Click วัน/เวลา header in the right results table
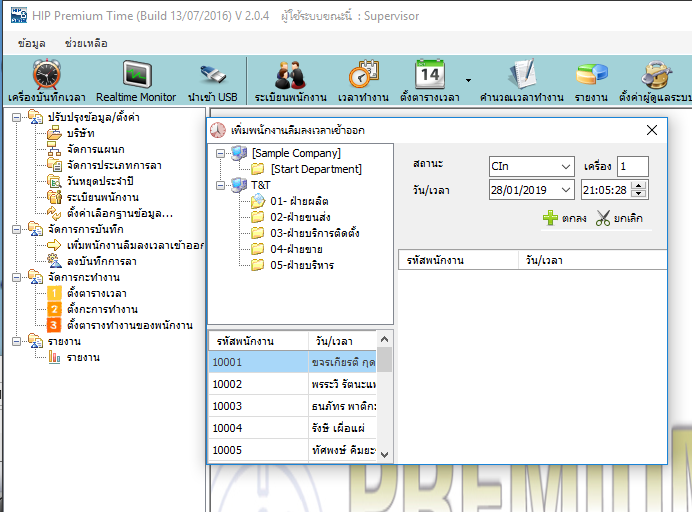 tap(592, 260)
